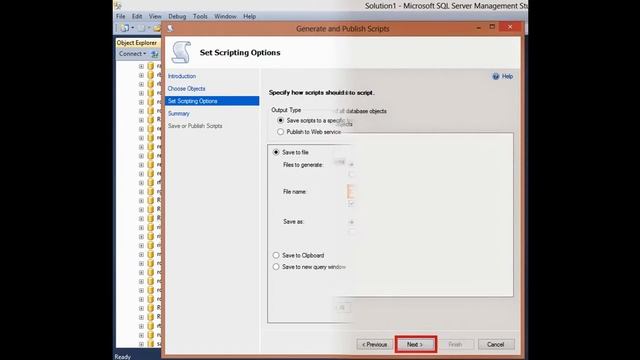Go to the Choose Objects step
The image size is (640, 360).
tap(187, 89)
